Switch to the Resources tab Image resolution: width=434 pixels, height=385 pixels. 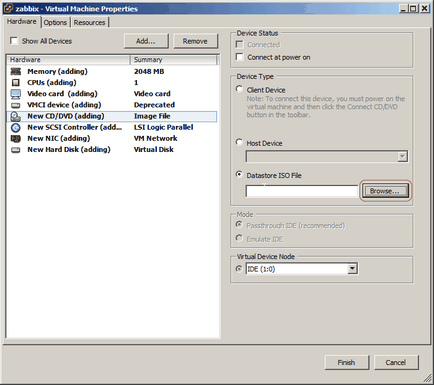coord(89,22)
